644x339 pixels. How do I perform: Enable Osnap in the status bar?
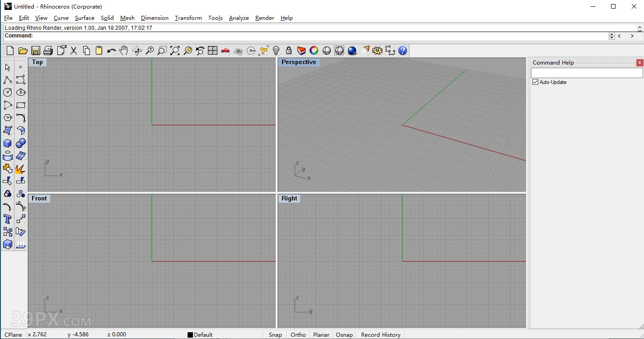click(x=344, y=334)
